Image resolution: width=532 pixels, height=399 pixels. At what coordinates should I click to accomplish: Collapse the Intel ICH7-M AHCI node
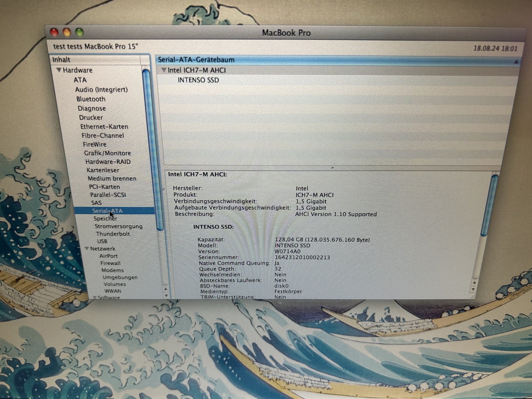[164, 70]
